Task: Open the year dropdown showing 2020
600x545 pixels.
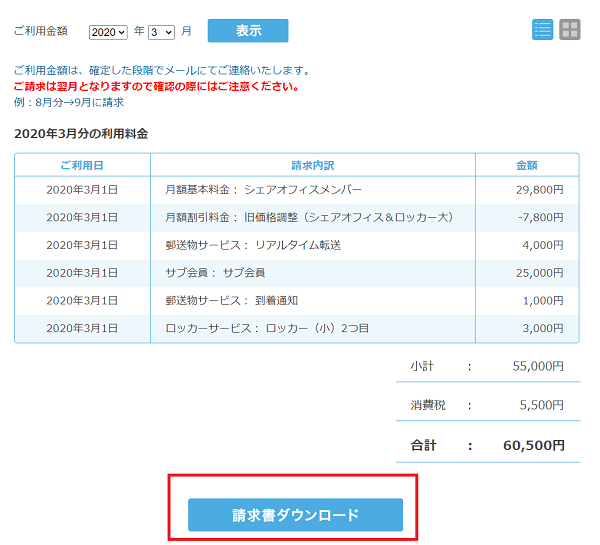Action: pyautogui.click(x=108, y=32)
